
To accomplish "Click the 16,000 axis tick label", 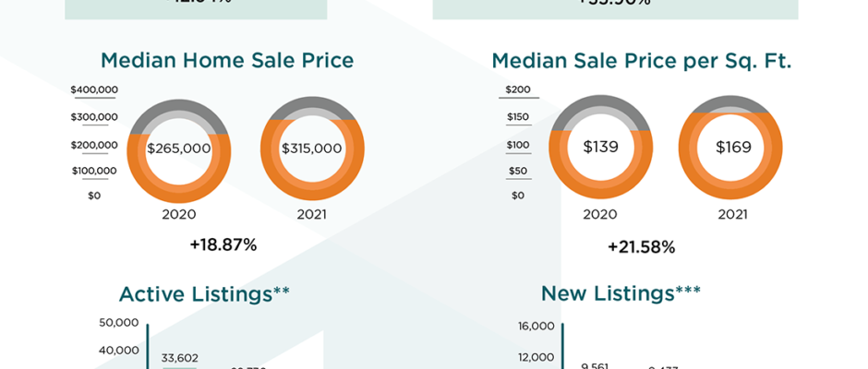I will pyautogui.click(x=536, y=327).
